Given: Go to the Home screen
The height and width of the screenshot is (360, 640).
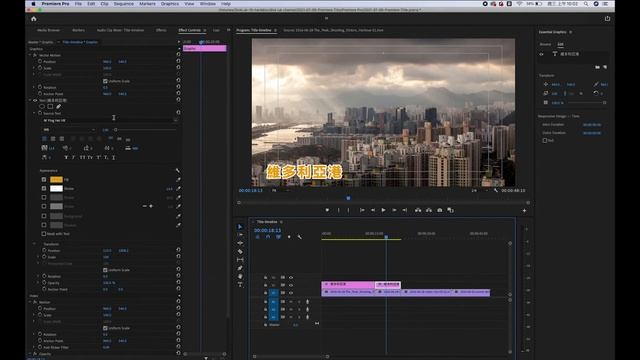Looking at the screenshot, I should click(x=34, y=19).
